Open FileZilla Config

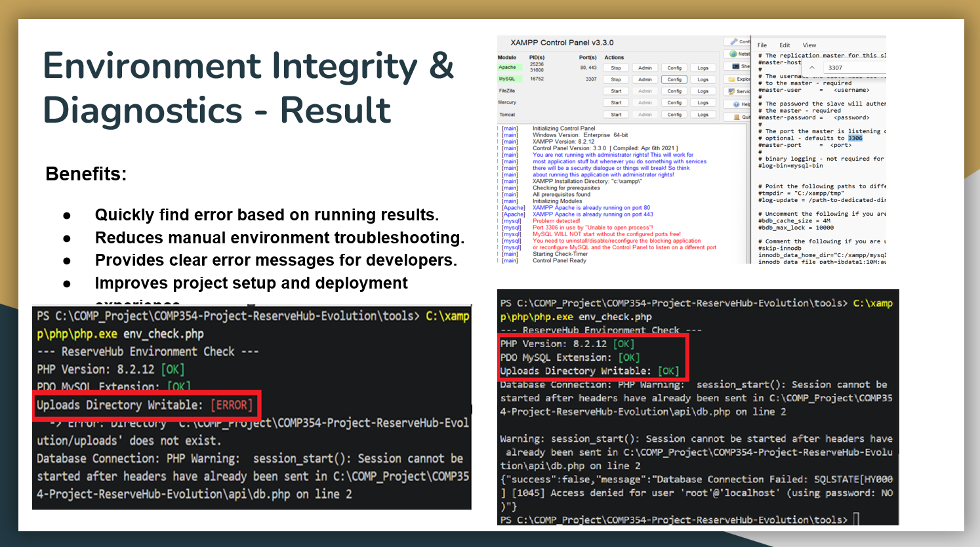(x=674, y=91)
